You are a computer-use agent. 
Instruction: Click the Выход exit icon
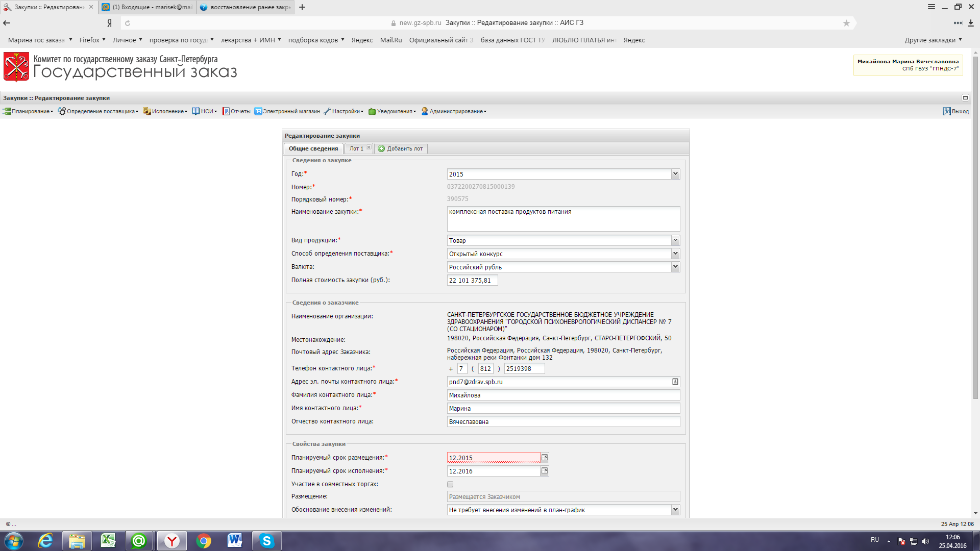pos(947,111)
